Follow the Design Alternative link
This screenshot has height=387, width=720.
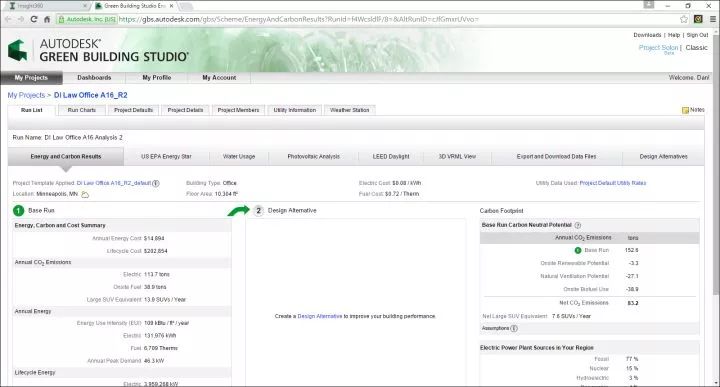pyautogui.click(x=320, y=316)
